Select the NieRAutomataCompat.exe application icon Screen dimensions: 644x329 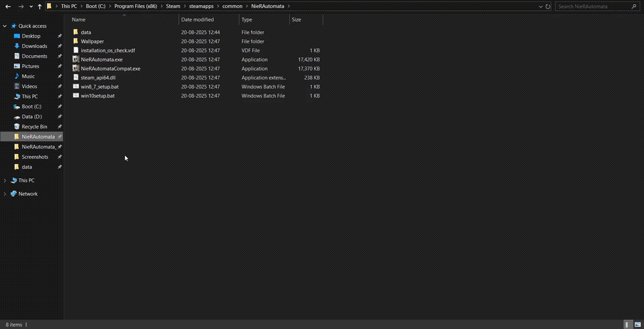coord(76,69)
